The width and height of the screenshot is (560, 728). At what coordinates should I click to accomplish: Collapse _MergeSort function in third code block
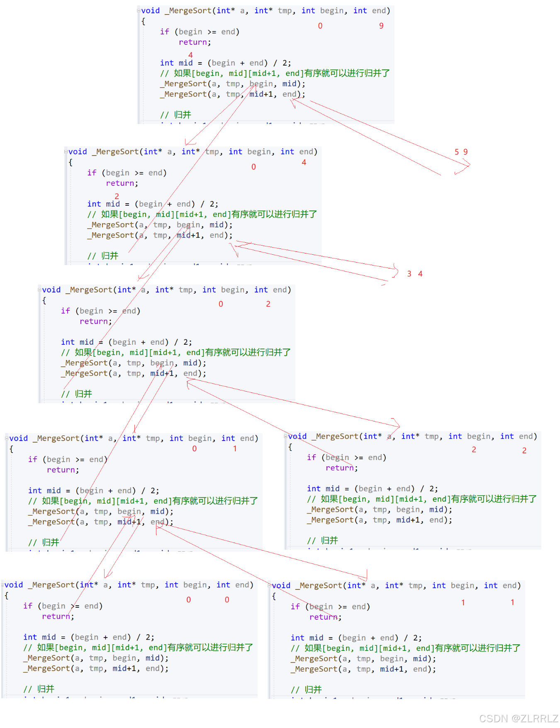[39, 290]
